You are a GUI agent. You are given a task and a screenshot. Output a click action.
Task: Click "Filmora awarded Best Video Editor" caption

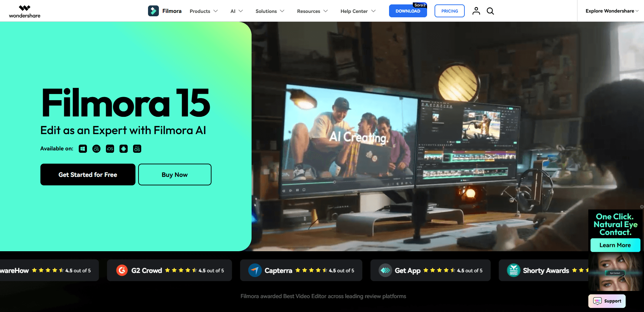323,296
